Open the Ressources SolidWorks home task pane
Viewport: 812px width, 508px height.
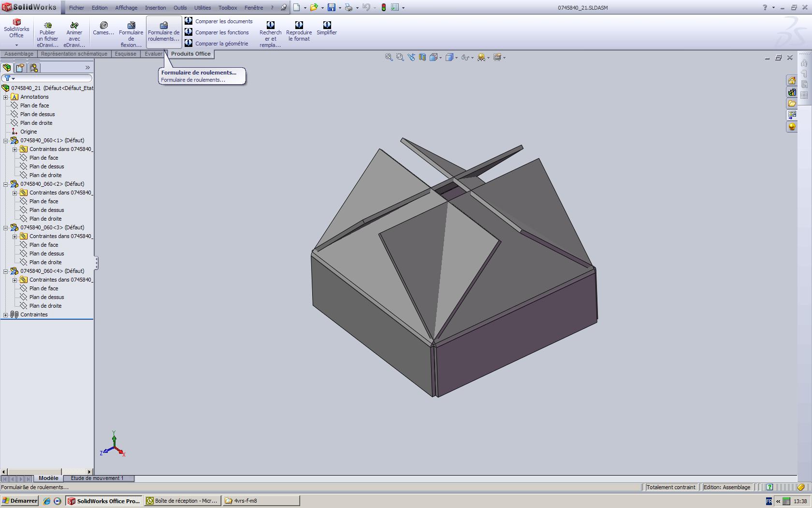click(792, 81)
